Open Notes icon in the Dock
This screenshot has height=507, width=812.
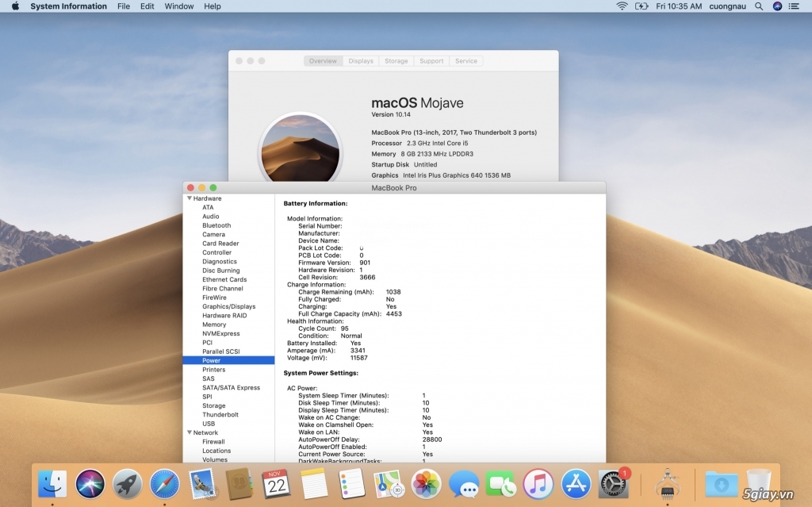[314, 484]
